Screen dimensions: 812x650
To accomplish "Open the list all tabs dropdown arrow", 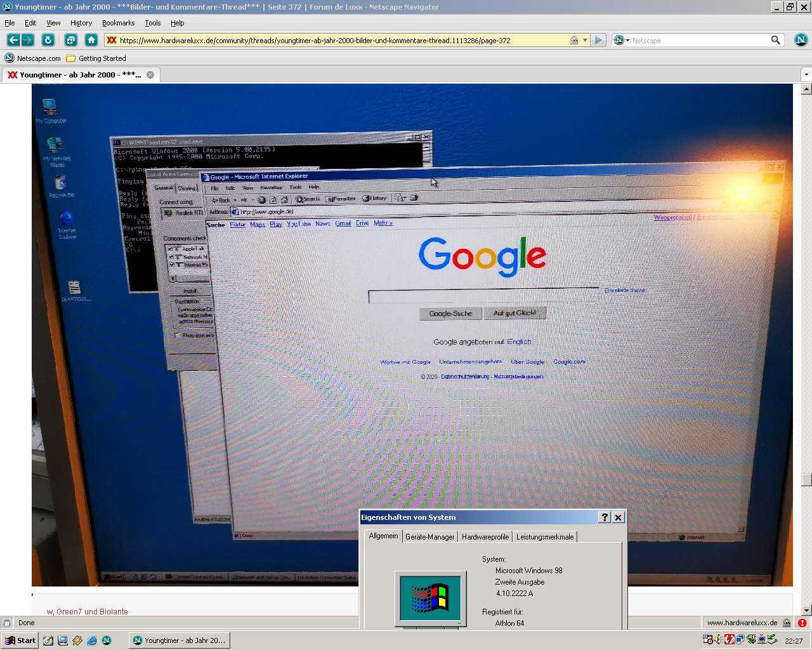I will pyautogui.click(x=806, y=74).
